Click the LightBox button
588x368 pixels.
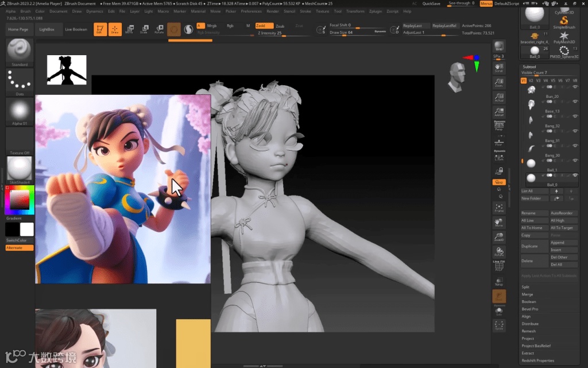47,29
